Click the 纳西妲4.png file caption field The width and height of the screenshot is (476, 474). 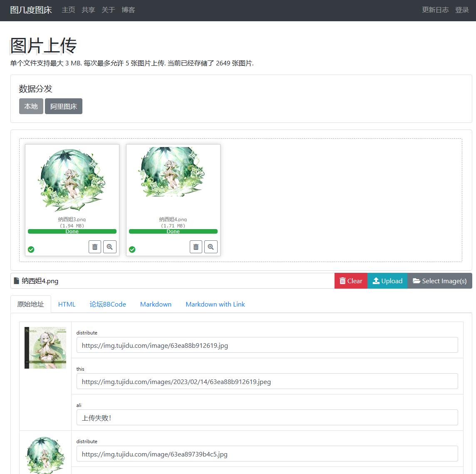pyautogui.click(x=172, y=281)
